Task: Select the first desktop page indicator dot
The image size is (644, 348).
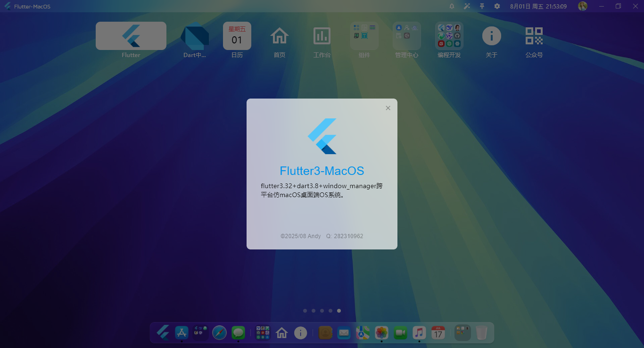Action: click(x=305, y=311)
